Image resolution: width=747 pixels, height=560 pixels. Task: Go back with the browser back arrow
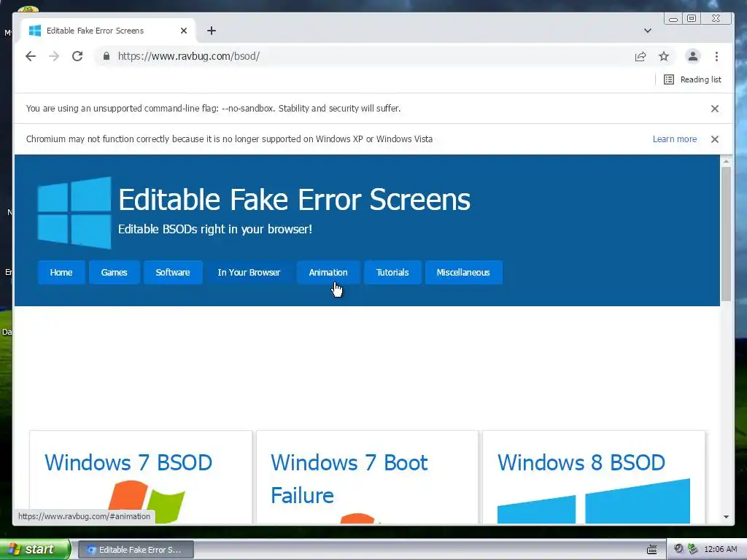[31, 56]
